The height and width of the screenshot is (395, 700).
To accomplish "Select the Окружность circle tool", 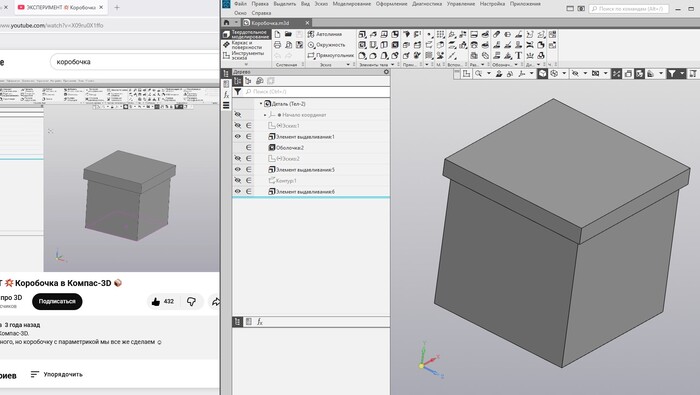I will 326,45.
